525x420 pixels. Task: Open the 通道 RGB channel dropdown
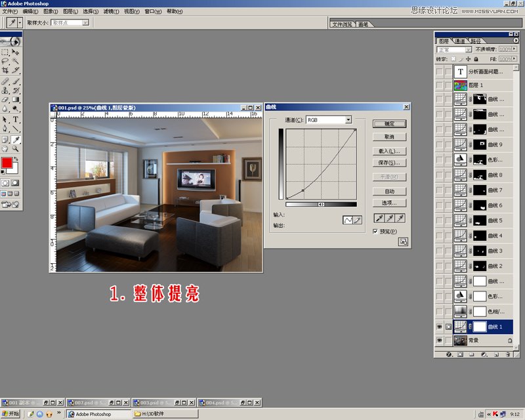(x=348, y=119)
